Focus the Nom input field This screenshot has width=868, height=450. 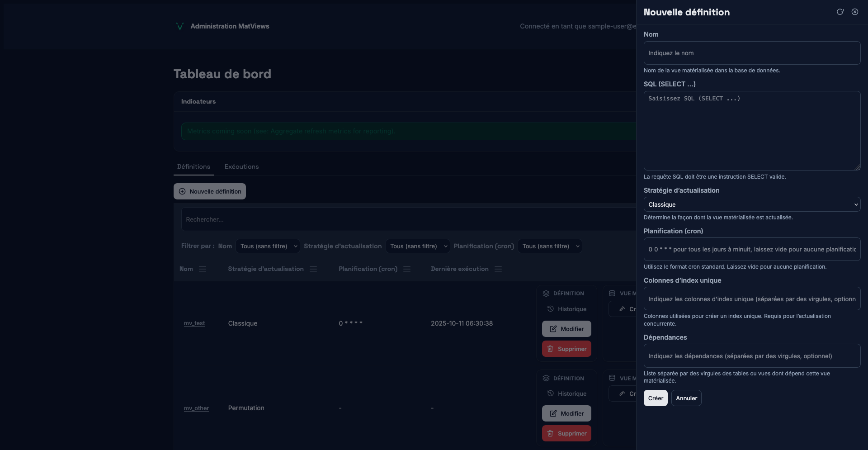coord(751,53)
